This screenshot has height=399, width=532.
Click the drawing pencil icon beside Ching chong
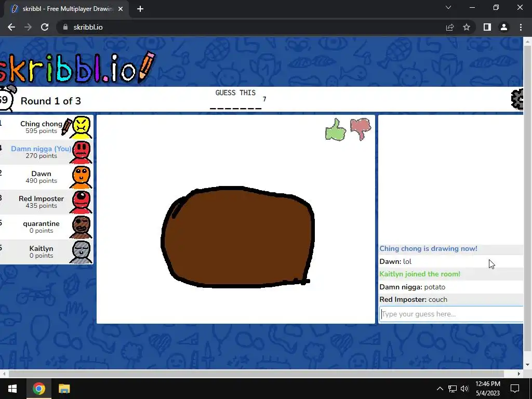pos(66,127)
